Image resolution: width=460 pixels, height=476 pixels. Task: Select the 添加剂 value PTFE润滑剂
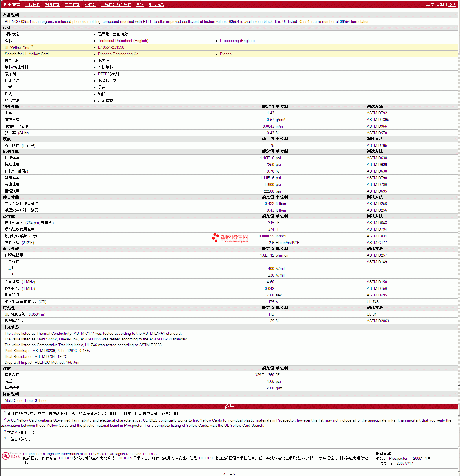click(x=108, y=74)
